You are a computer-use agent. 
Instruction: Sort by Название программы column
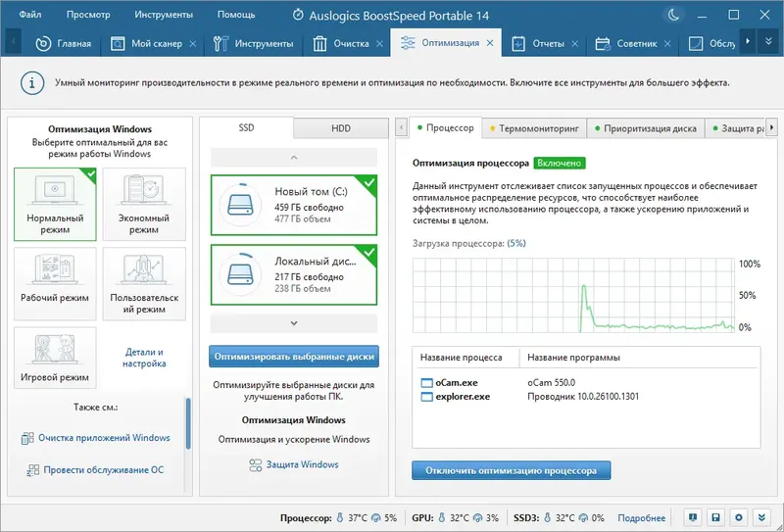573,358
